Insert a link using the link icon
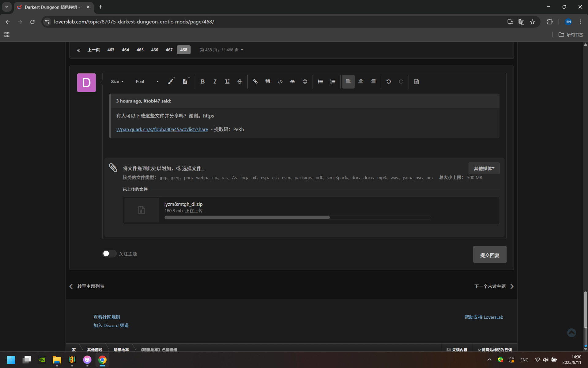Viewport: 588px width, 368px height. [255, 82]
